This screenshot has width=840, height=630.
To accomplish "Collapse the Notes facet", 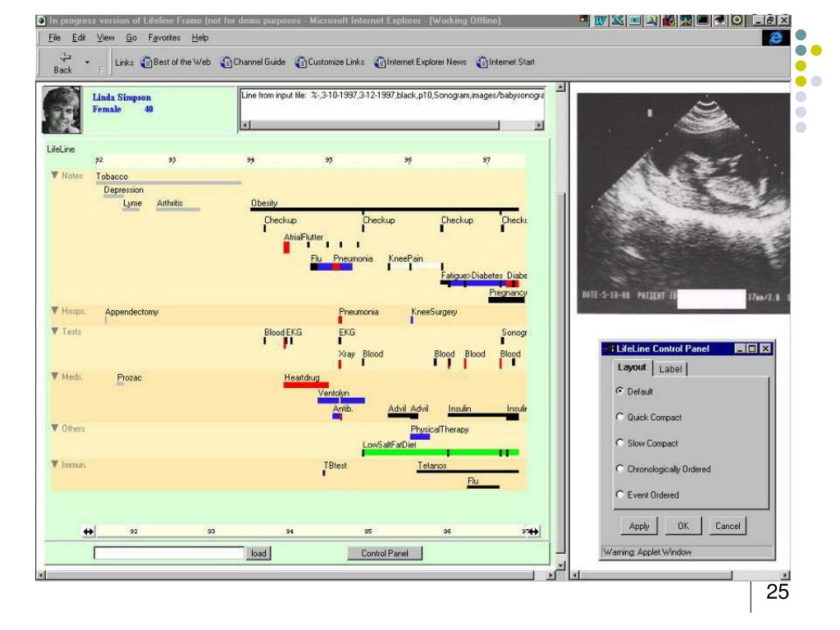I will 55,176.
